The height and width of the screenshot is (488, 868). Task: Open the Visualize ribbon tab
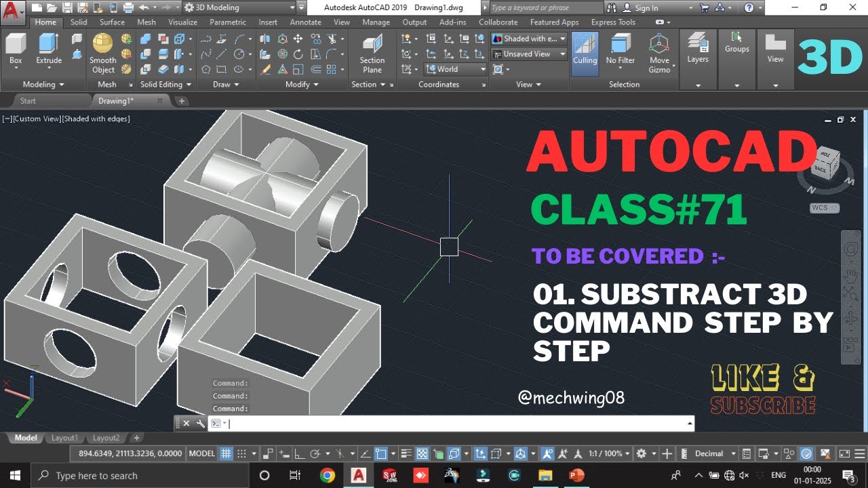pyautogui.click(x=183, y=22)
